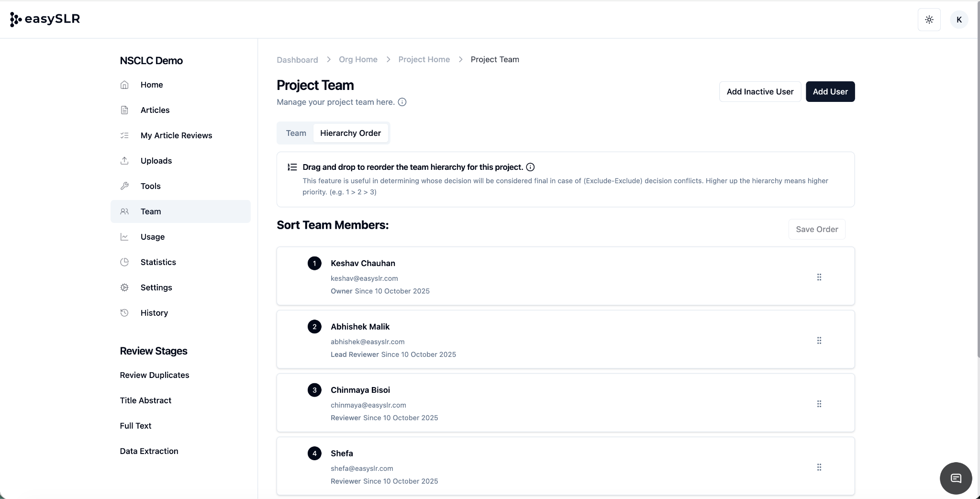Click the info icon next to drag and drop heading
980x499 pixels.
[530, 167]
